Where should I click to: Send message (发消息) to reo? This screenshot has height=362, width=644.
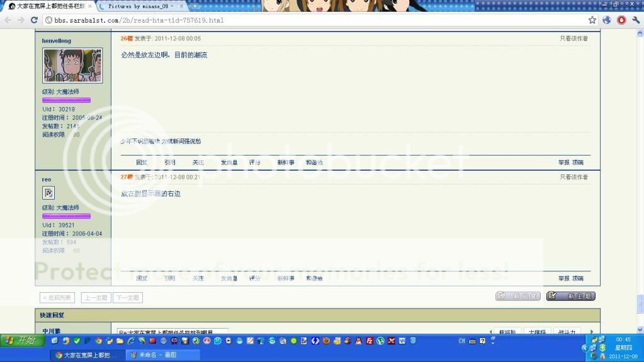click(229, 278)
